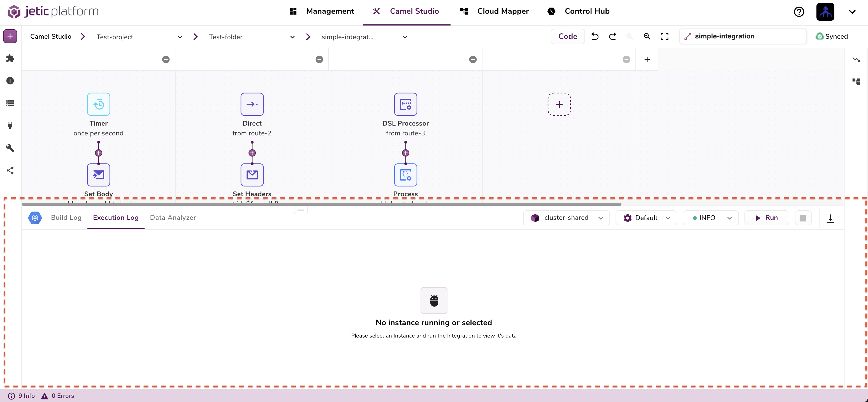
Task: Click the purple plus create button
Action: pos(10,36)
